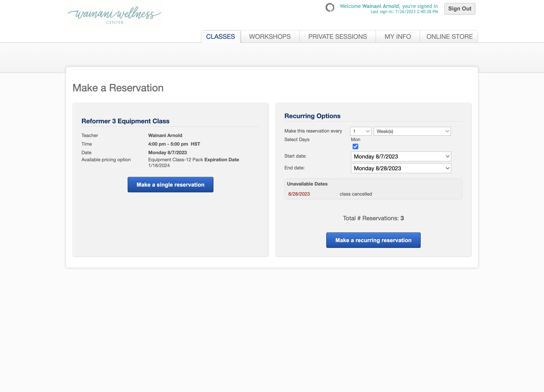This screenshot has width=544, height=392.
Task: Open the interval number dropdown showing 1
Action: pos(361,131)
